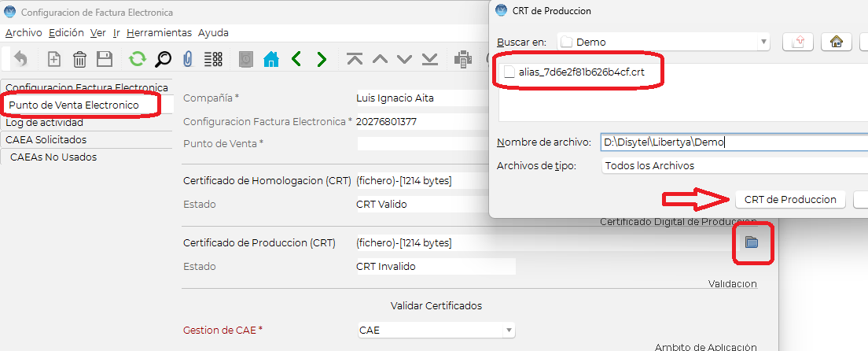Click the CRT de Produccion button

[790, 200]
